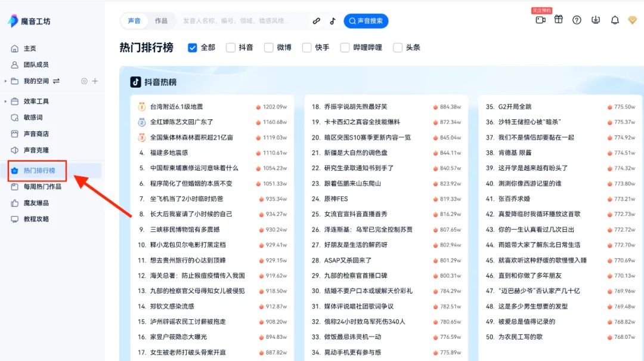Open topic 坐飞机当了2小时临时奶爸

click(x=187, y=199)
